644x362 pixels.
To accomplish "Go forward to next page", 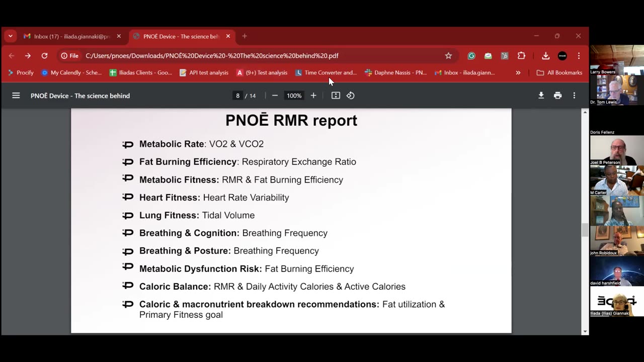I will coord(28,56).
